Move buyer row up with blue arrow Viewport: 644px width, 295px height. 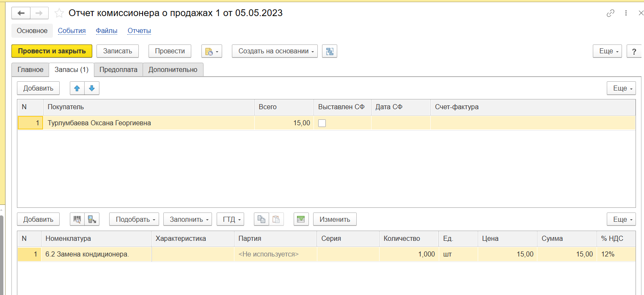[x=77, y=88]
